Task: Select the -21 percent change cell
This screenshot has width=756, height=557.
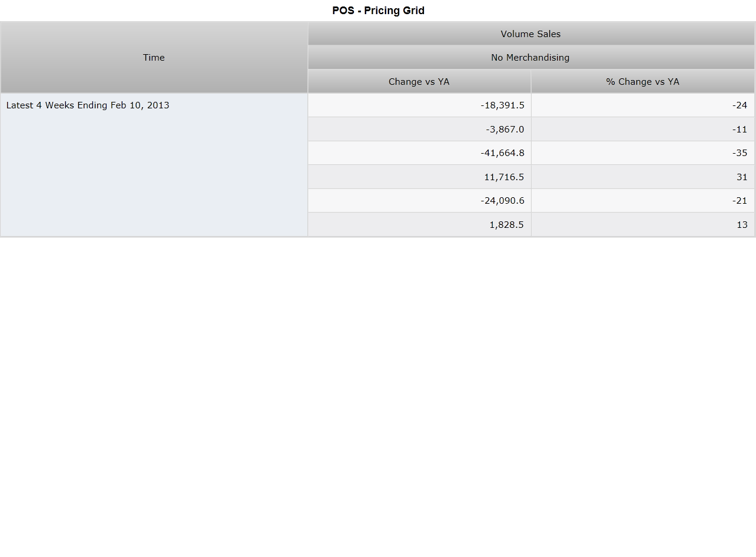Action: click(643, 201)
